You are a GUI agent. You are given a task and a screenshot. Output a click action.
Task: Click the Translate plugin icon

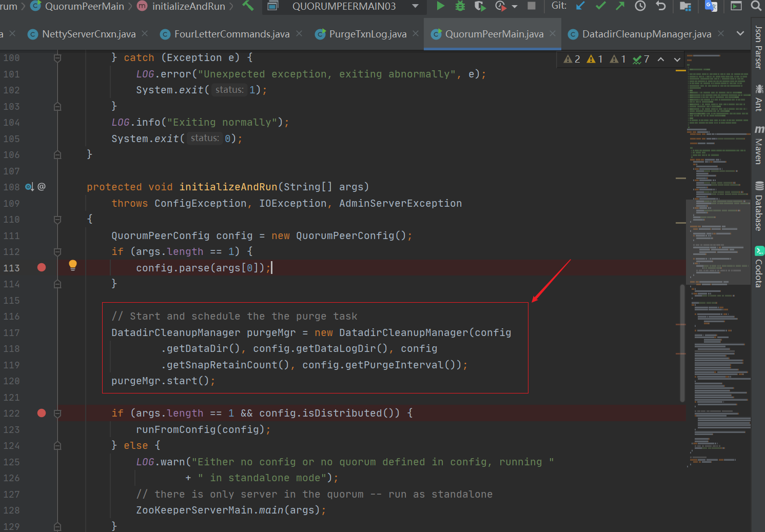[x=711, y=6]
